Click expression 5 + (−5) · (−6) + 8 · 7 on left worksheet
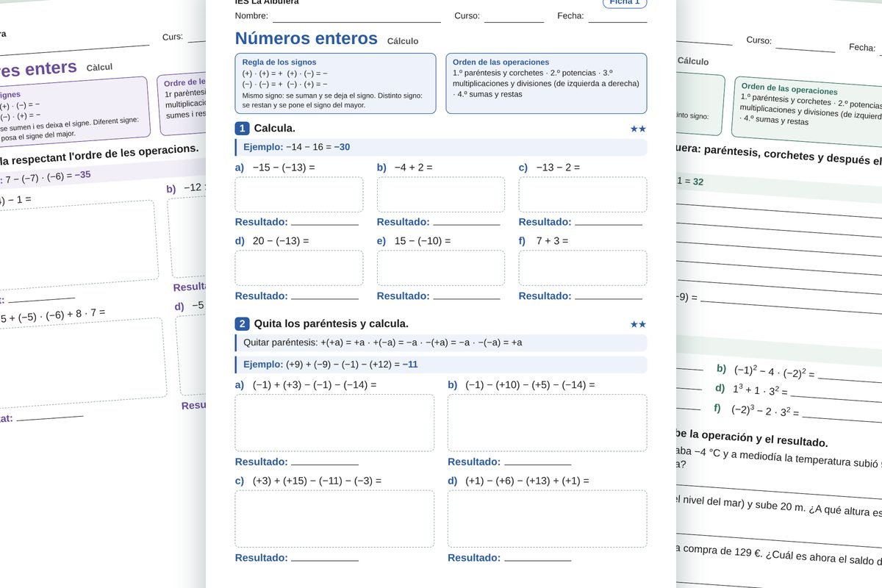 (x=53, y=315)
